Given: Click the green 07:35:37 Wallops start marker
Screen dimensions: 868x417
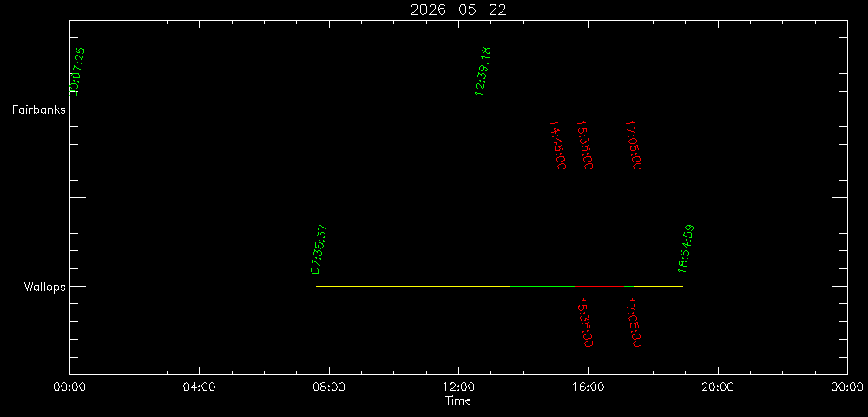Looking at the screenshot, I should 319,248.
